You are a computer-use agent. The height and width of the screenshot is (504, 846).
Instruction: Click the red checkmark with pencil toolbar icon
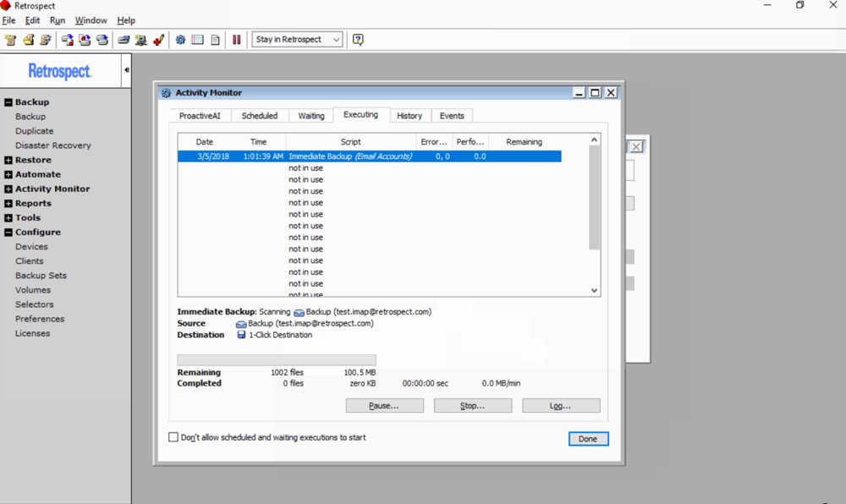[159, 40]
